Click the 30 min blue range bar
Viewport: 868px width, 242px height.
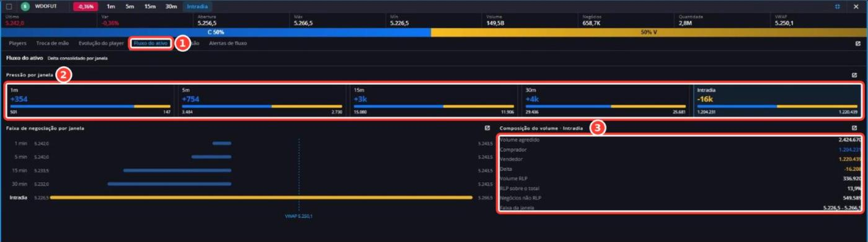click(x=169, y=184)
